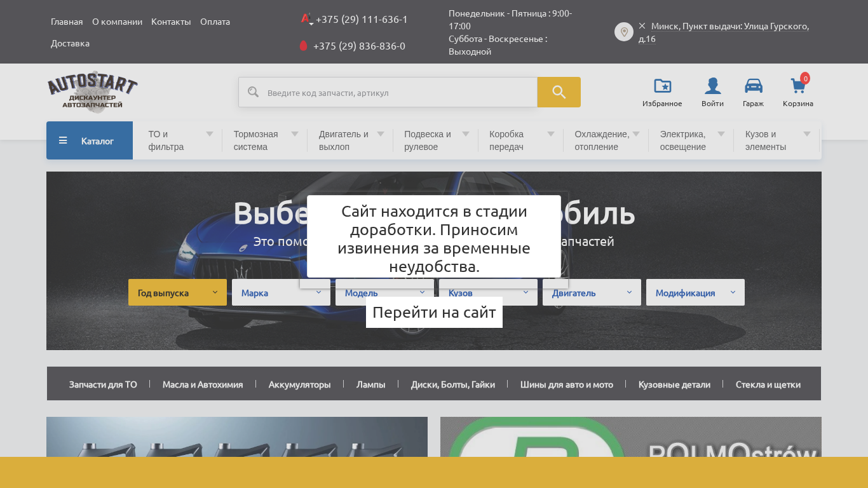The image size is (868, 488).
Task: Click the Войти user profile icon
Action: pos(712,86)
